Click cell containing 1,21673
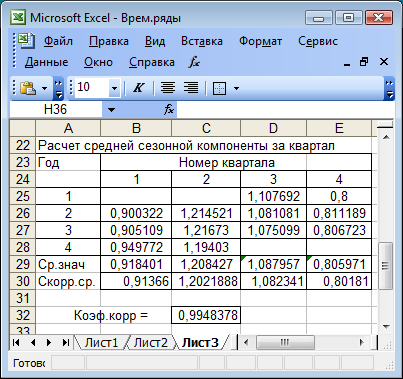 (206, 230)
